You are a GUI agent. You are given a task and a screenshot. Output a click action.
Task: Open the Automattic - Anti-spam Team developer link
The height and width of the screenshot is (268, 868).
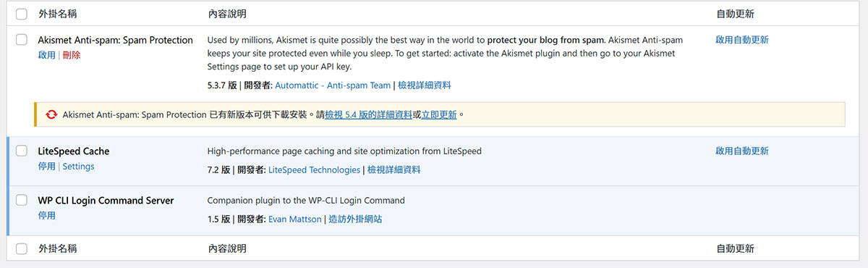333,85
